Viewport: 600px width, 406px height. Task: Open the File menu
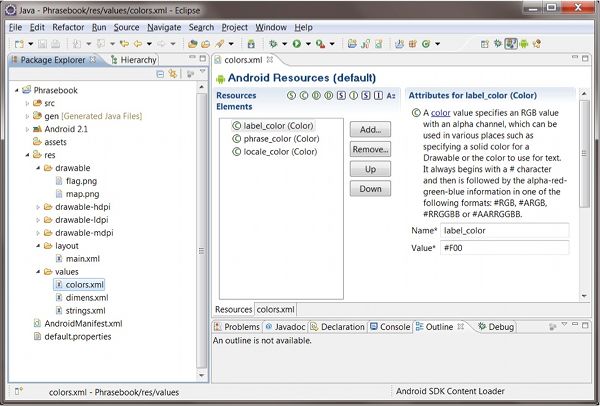(15, 28)
